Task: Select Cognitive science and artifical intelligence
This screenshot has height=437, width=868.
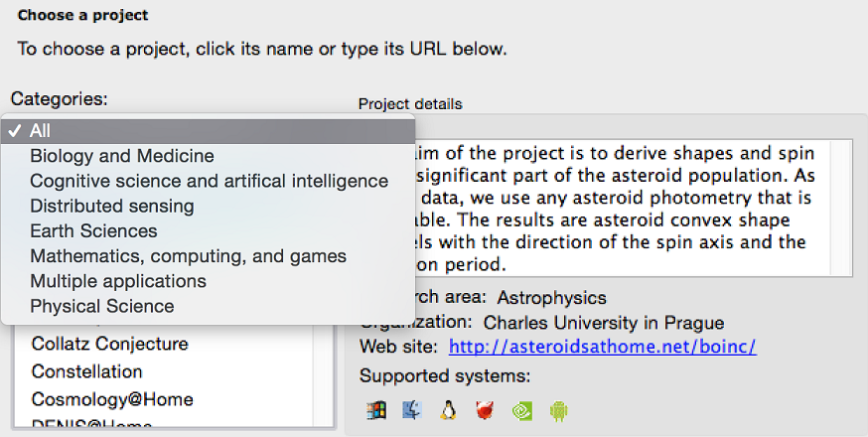Action: (x=209, y=181)
